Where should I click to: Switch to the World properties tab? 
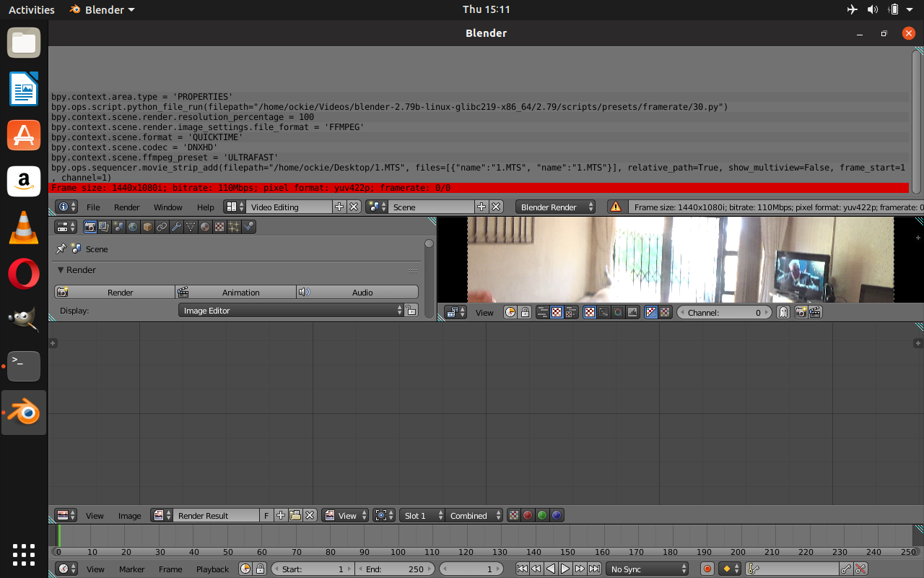click(133, 227)
